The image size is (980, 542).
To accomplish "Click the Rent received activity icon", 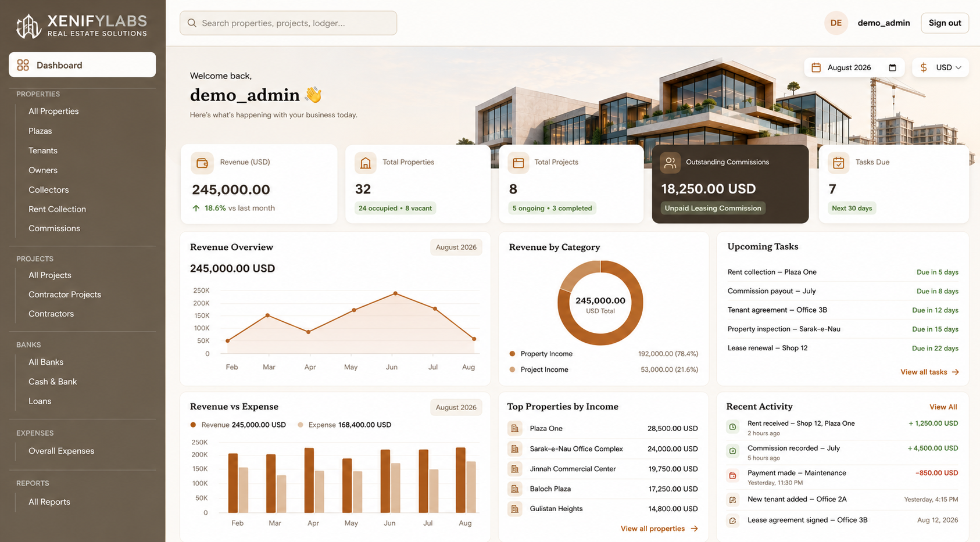I will (x=733, y=427).
